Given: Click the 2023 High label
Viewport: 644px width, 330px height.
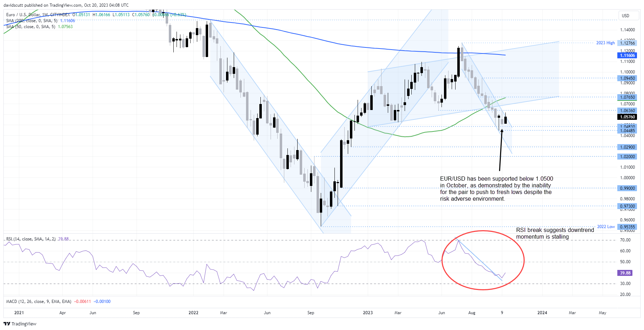Looking at the screenshot, I should (x=605, y=43).
